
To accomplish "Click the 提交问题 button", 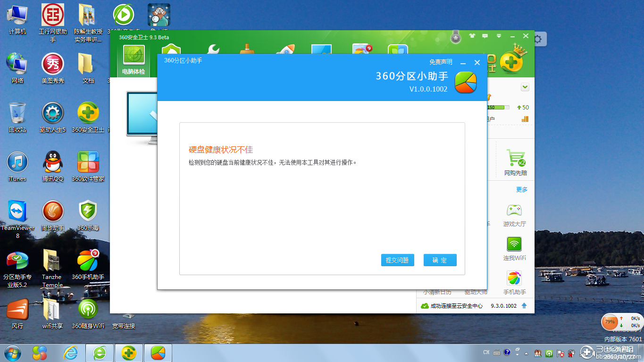I will point(397,260).
